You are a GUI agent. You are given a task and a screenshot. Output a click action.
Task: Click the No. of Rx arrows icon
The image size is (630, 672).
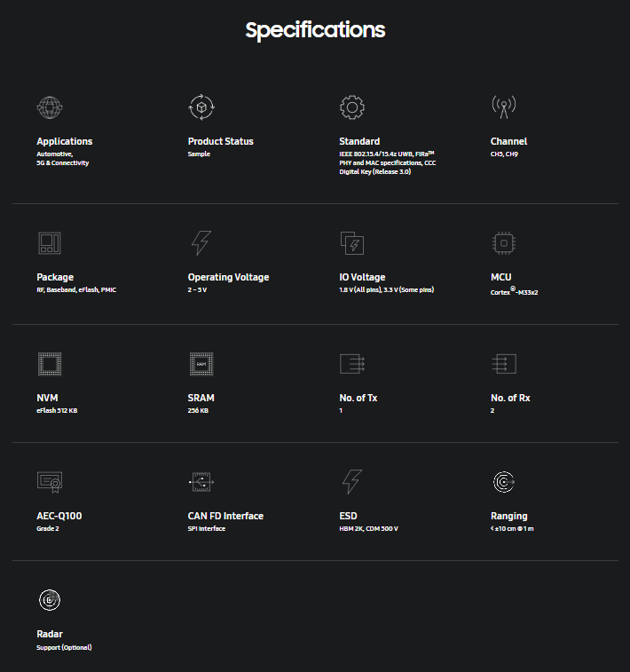504,364
